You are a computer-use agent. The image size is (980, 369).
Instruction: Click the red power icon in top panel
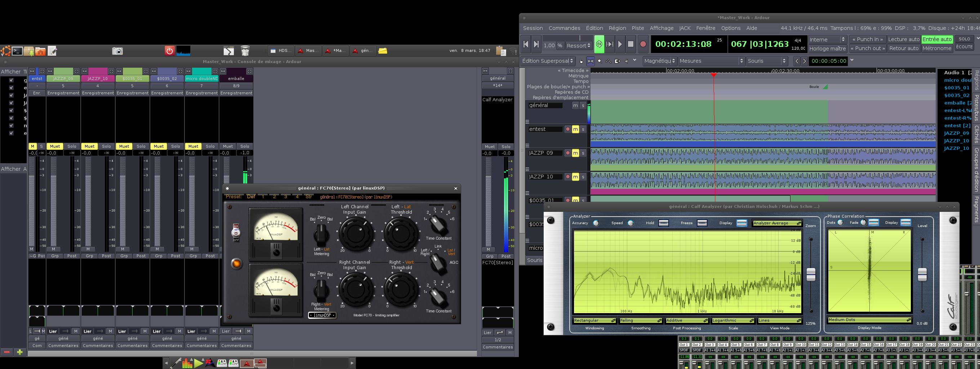(170, 51)
